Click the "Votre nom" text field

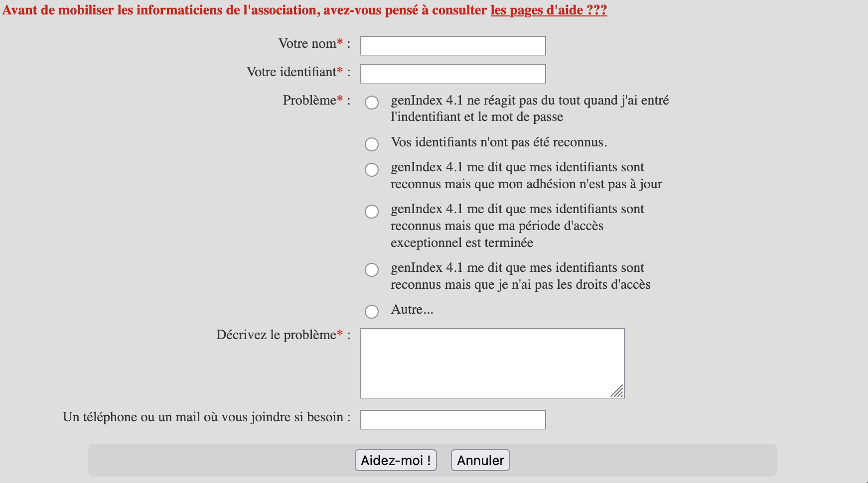point(452,46)
